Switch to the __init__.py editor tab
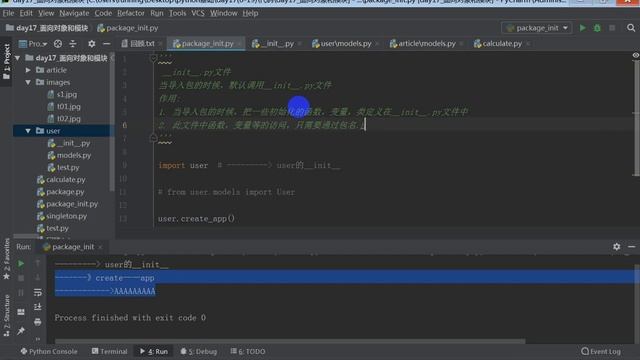640x360 pixels. [276, 44]
